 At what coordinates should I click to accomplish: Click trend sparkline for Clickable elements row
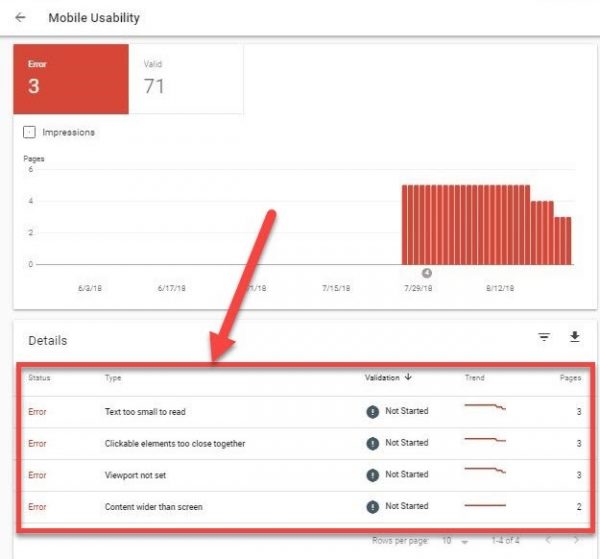pyautogui.click(x=485, y=440)
